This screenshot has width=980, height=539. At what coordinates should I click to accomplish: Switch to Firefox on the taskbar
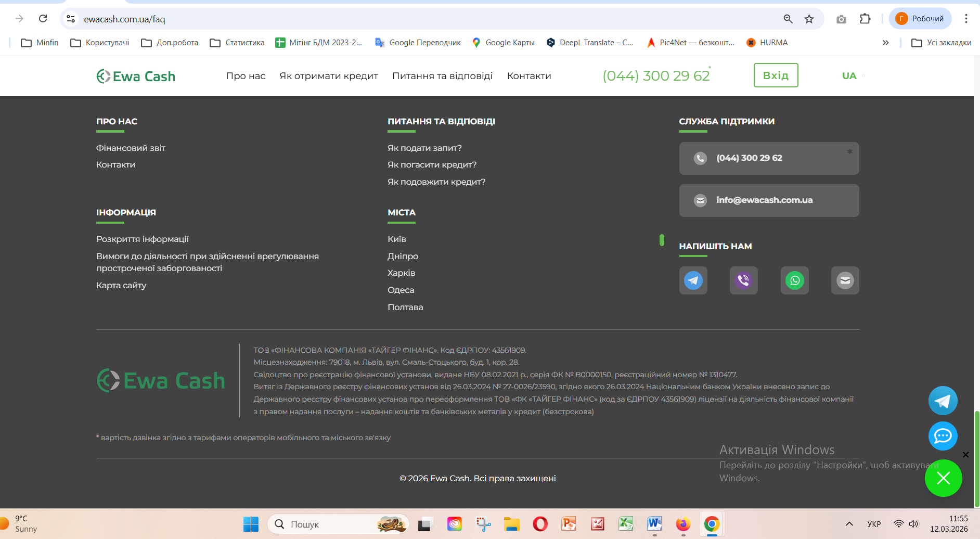(683, 524)
